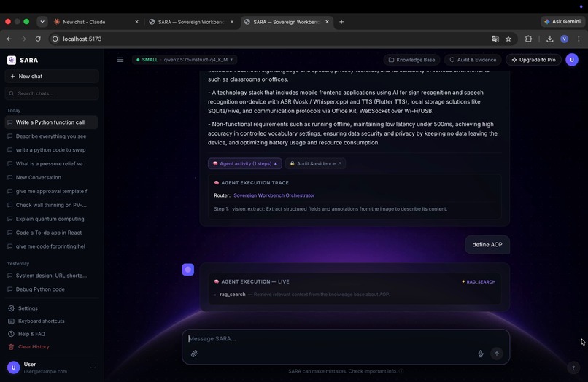Bookmark this page with star icon
This screenshot has width=588, height=382.
[x=508, y=39]
